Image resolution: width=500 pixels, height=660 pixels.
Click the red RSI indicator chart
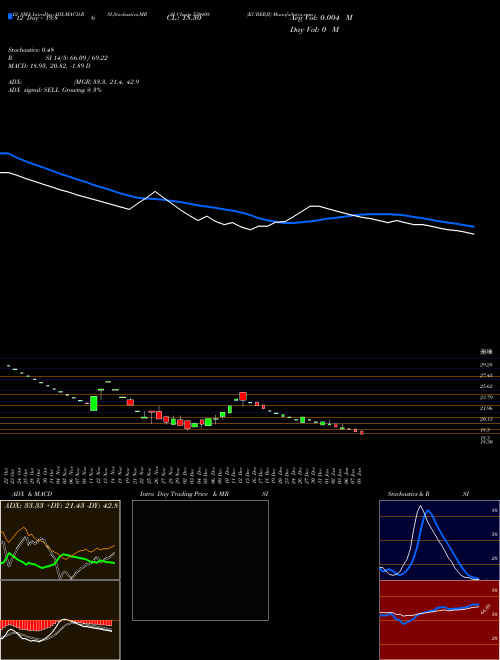[x=439, y=620]
